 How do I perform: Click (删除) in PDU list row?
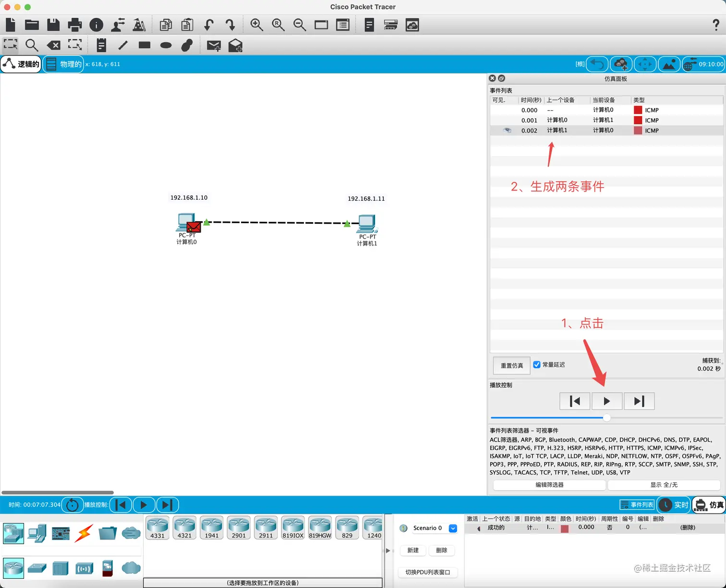pyautogui.click(x=688, y=528)
